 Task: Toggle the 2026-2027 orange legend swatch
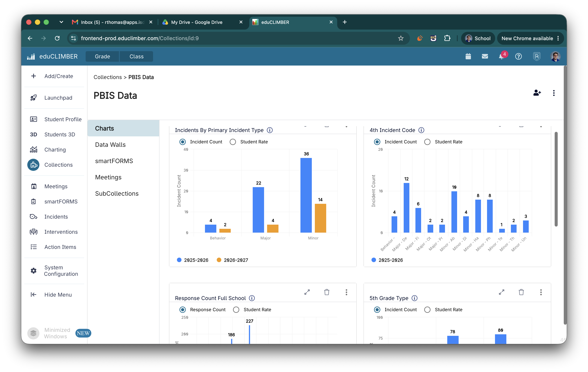(219, 260)
